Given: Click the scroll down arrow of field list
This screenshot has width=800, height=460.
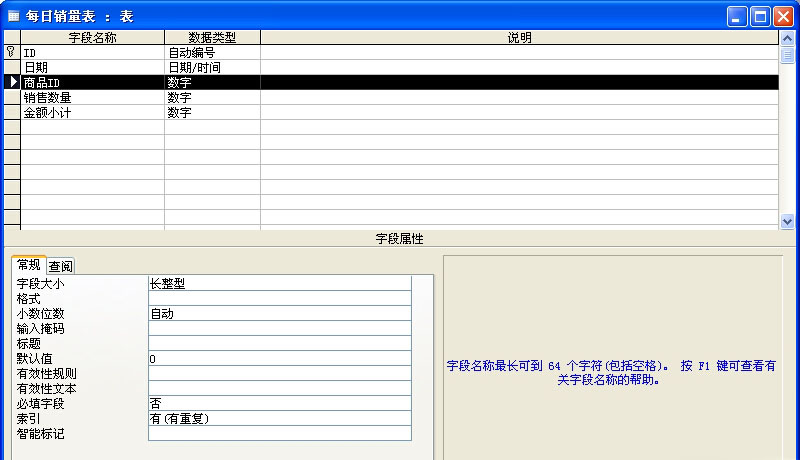Looking at the screenshot, I should point(786,222).
